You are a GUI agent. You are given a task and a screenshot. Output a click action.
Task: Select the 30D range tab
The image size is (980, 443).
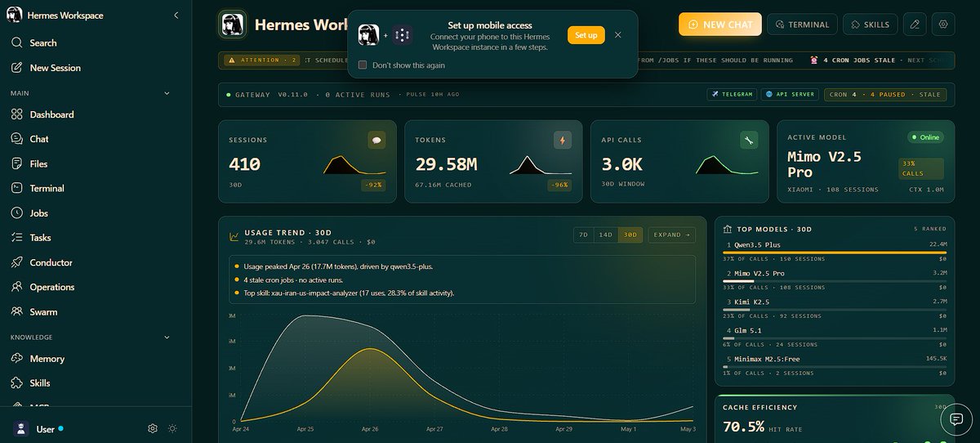click(x=630, y=235)
